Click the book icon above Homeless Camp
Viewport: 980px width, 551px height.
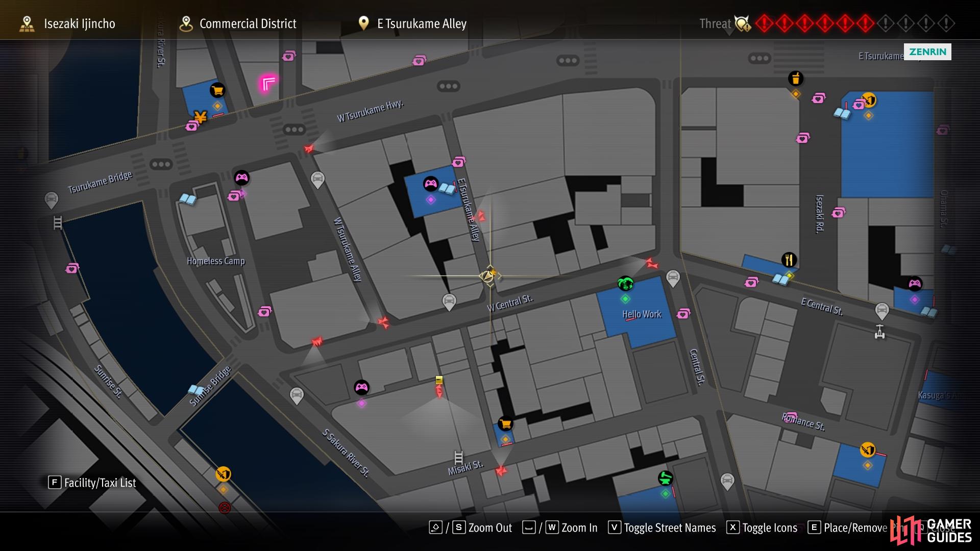click(x=187, y=199)
